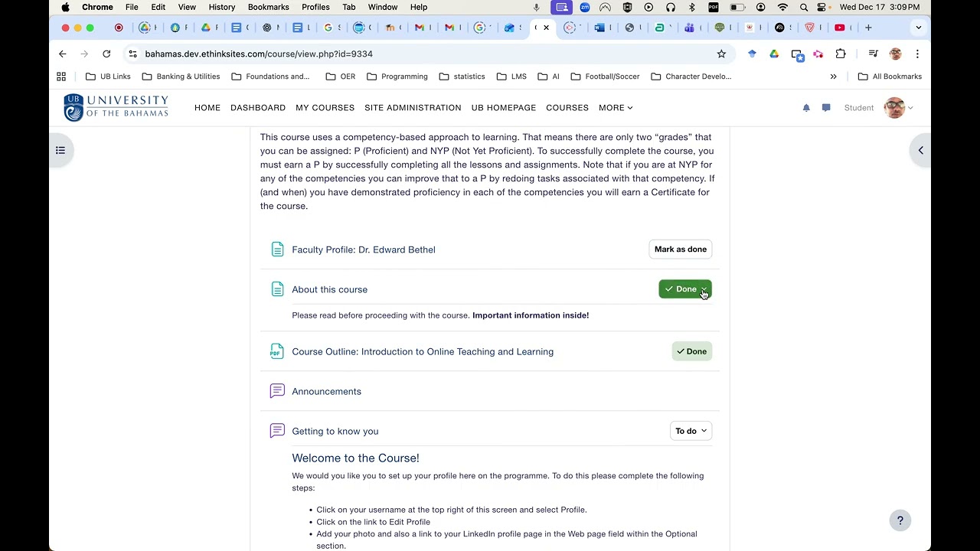Mark Faculty Profile as done
This screenshot has width=980, height=551.
tap(681, 249)
